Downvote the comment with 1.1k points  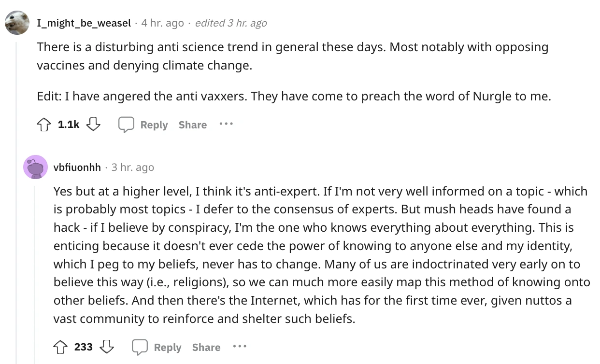[x=93, y=125]
